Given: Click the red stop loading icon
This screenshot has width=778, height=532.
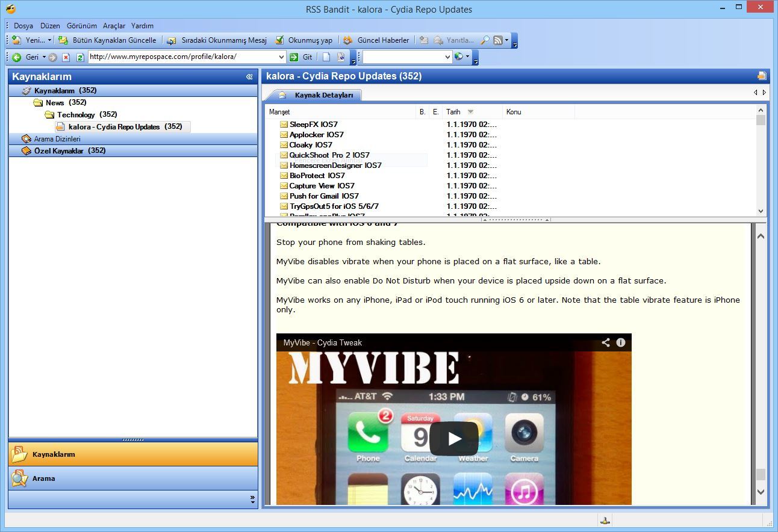Looking at the screenshot, I should [66, 57].
